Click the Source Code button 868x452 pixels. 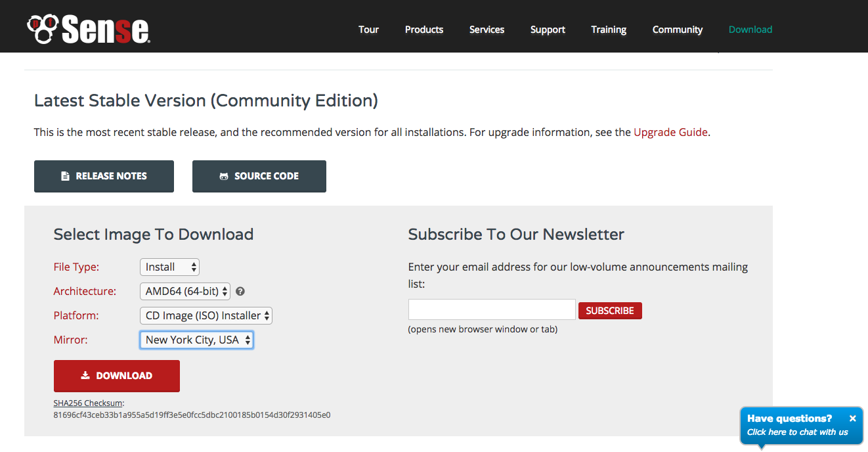tap(259, 176)
